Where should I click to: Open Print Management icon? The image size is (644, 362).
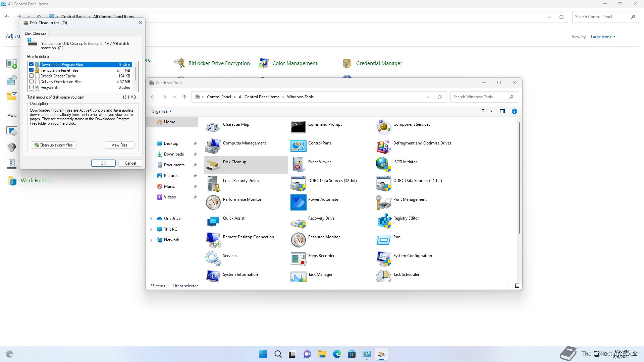point(383,202)
